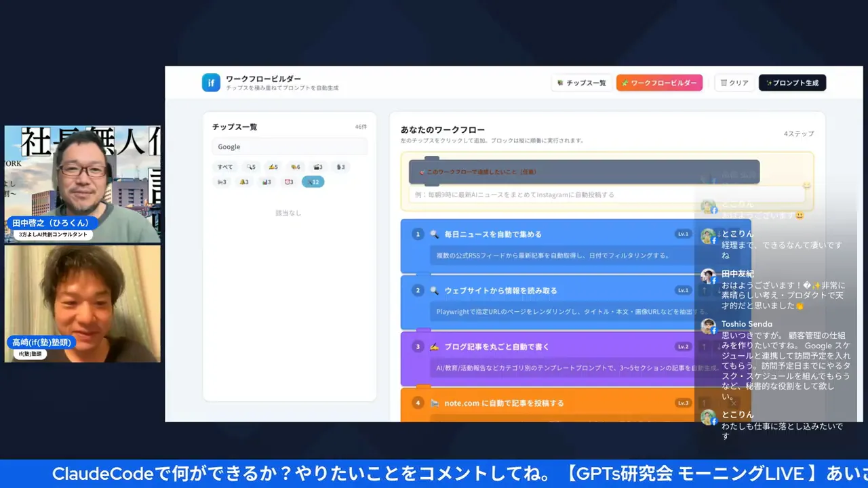This screenshot has height=488, width=868.
Task: Select the bar chart filter chip
Action: coord(266,182)
